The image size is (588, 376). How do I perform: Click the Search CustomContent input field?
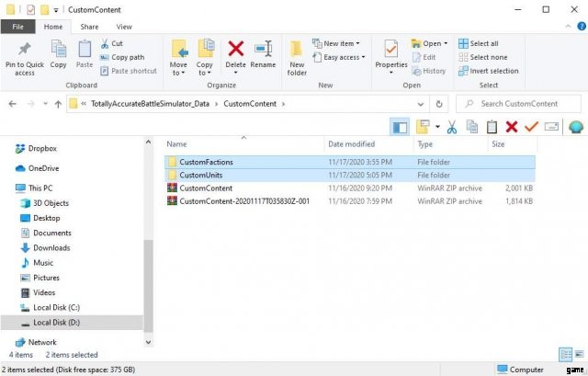pyautogui.click(x=526, y=104)
